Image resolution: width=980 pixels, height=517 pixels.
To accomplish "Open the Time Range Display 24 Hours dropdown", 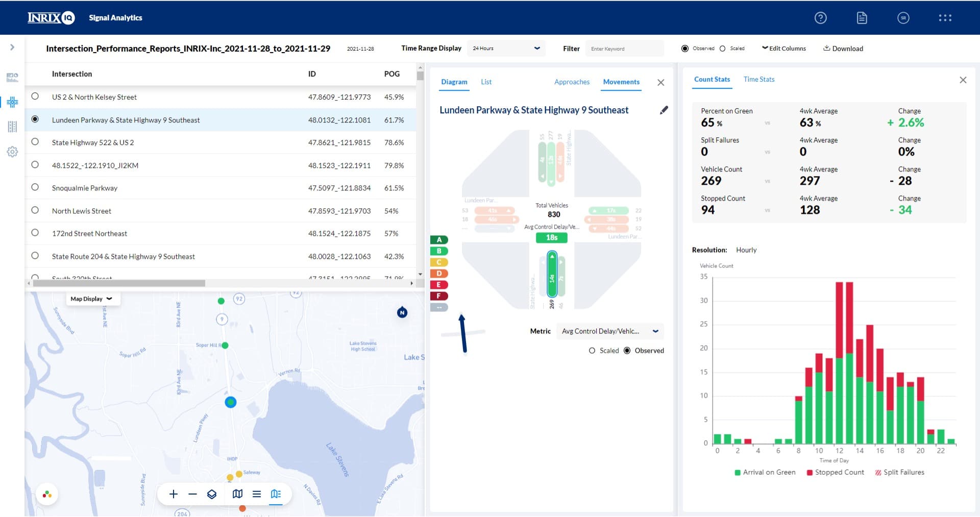I will coord(506,48).
